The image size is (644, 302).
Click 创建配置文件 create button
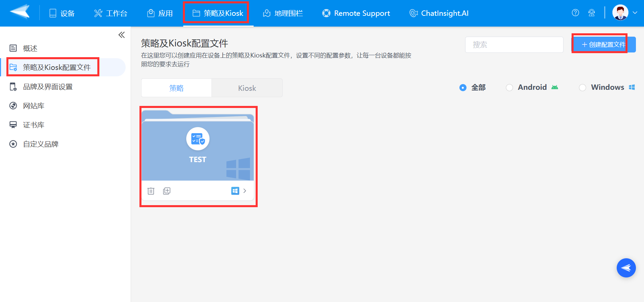[604, 45]
